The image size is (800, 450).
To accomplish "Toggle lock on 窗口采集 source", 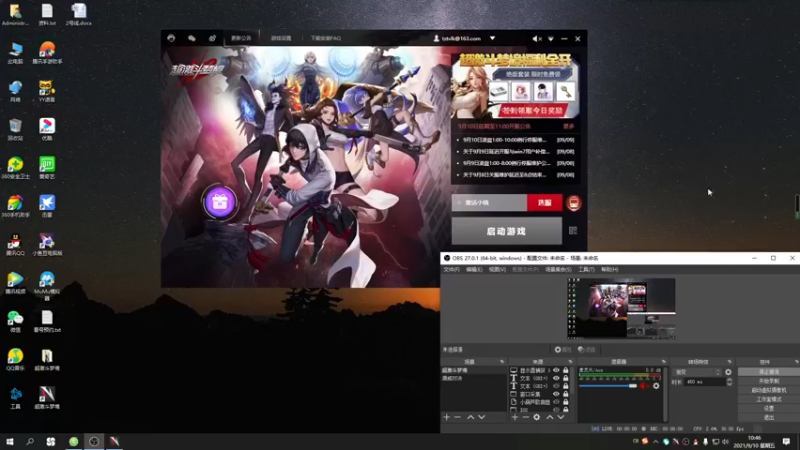I will click(x=565, y=394).
